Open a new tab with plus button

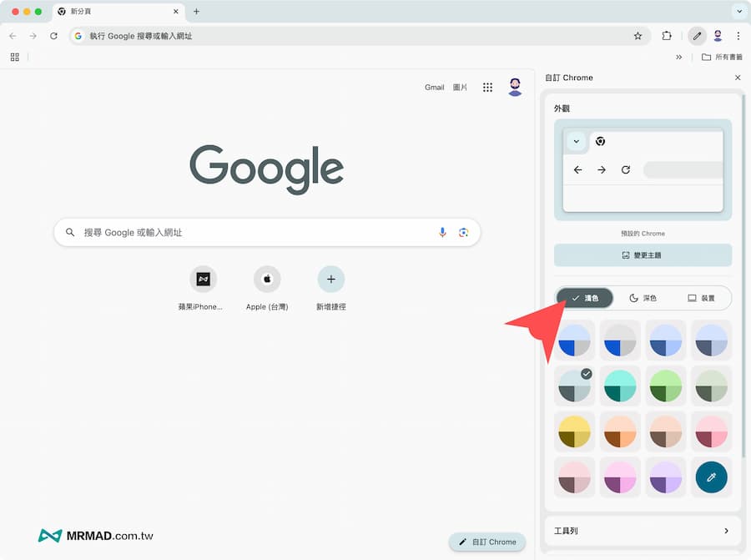[196, 12]
